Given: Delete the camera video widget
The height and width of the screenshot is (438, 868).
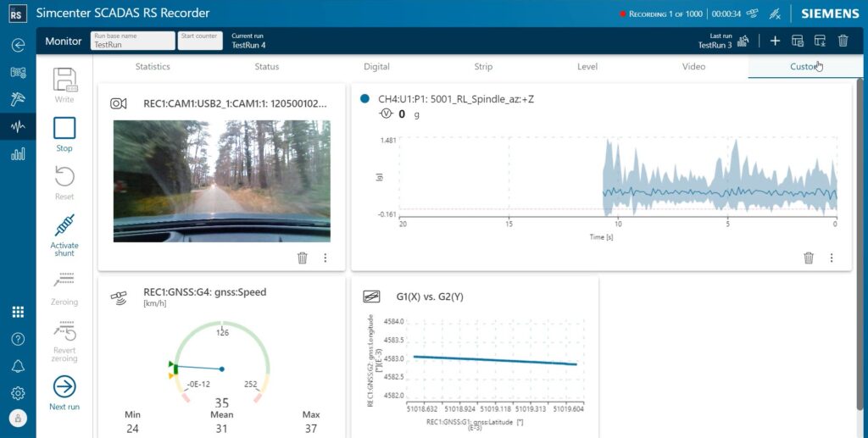Looking at the screenshot, I should pos(303,258).
